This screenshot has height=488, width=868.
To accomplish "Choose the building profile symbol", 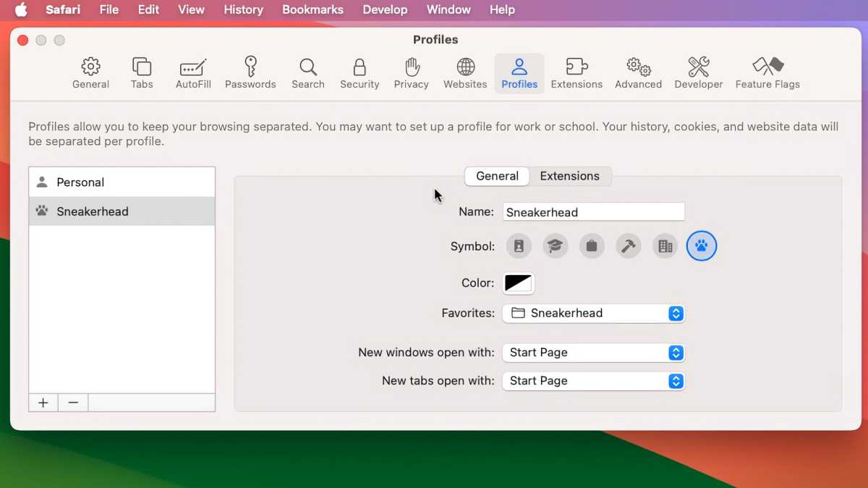I will [664, 246].
